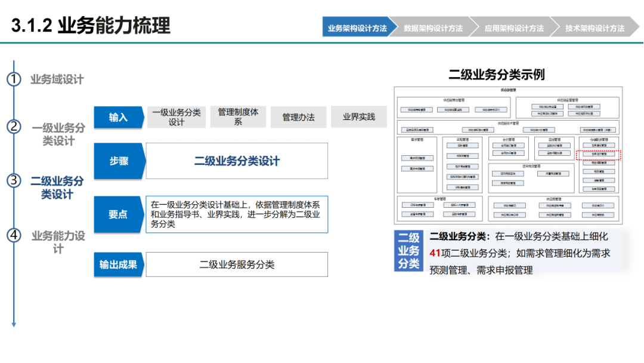Image resolution: width=644 pixels, height=363 pixels.
Task: Click the 专家管理 group in the diagram
Action: pyautogui.click(x=439, y=209)
